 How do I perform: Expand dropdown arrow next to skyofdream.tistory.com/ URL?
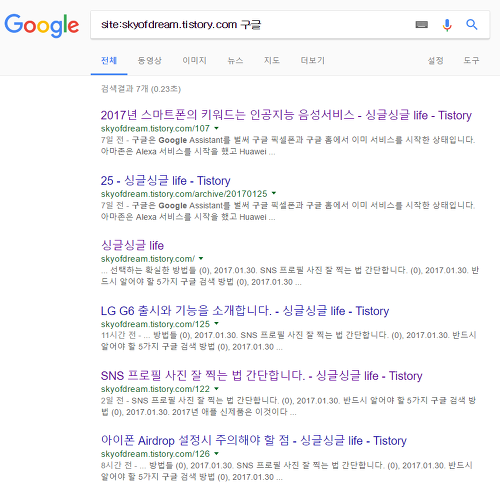click(201, 258)
